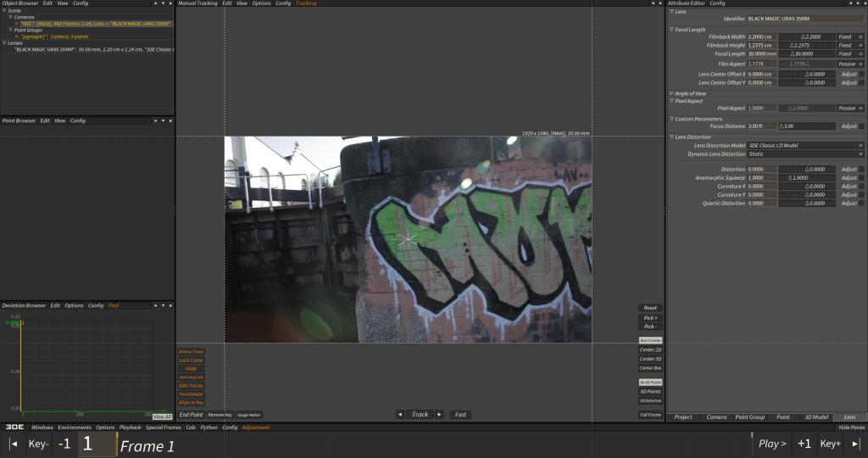Enable Adjust checkbox for Lens Center Offset X
Screen dimensions: 868x458
[861, 74]
